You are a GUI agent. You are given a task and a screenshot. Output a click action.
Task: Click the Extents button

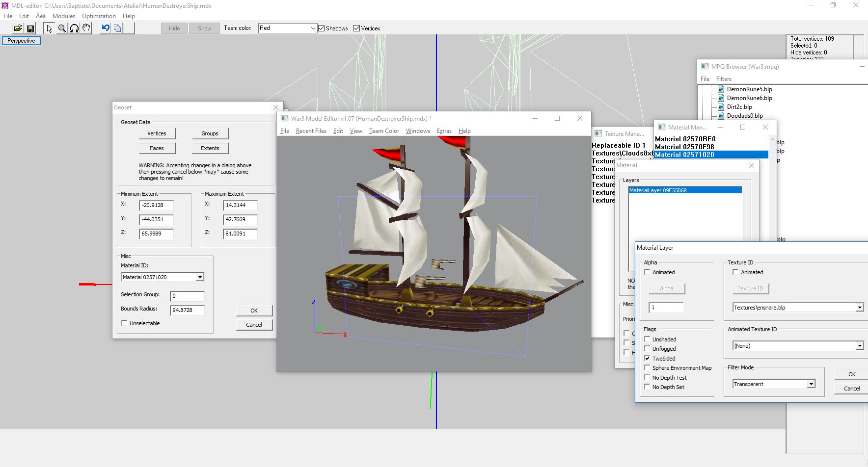click(210, 148)
